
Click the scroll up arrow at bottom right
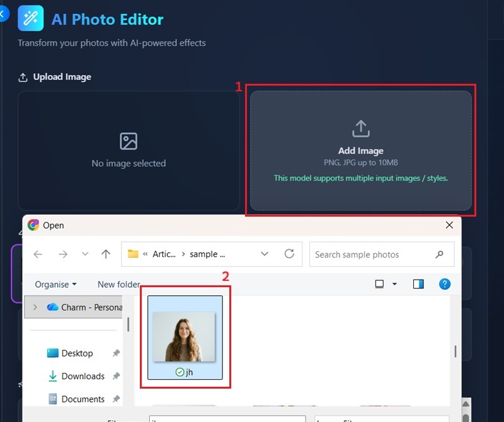pyautogui.click(x=466, y=404)
